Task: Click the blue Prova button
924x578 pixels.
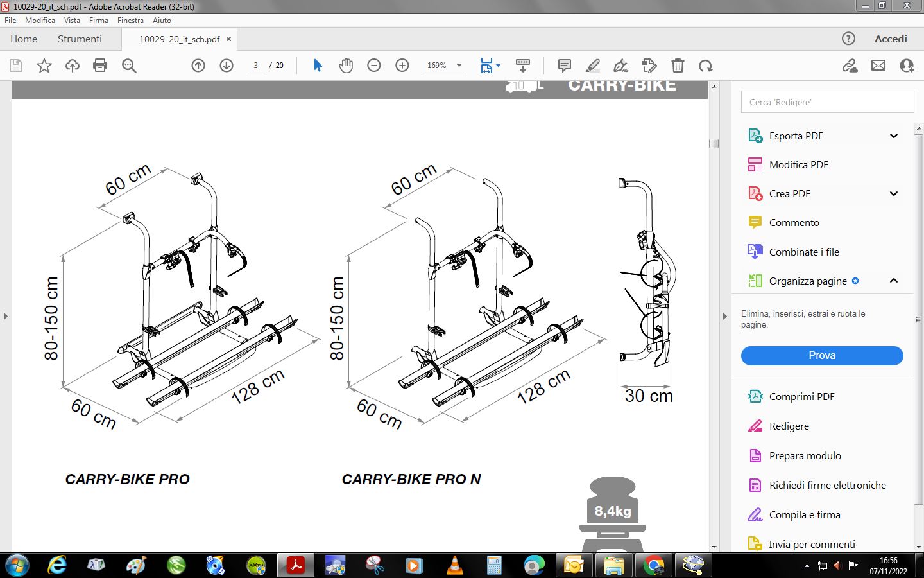Action: pos(822,356)
